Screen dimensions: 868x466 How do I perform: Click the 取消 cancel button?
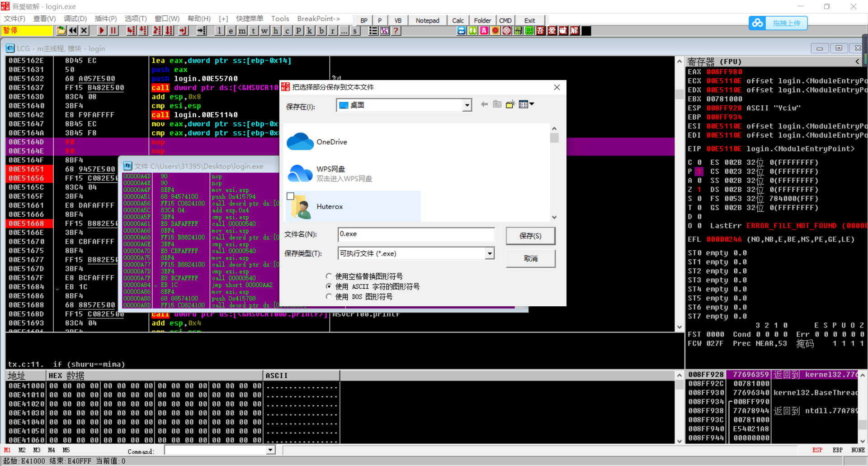530,258
